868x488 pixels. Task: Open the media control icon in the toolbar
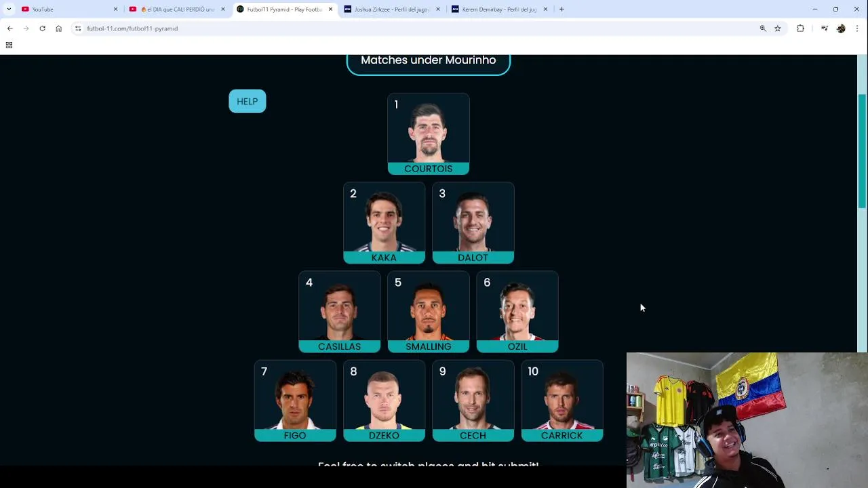click(824, 28)
